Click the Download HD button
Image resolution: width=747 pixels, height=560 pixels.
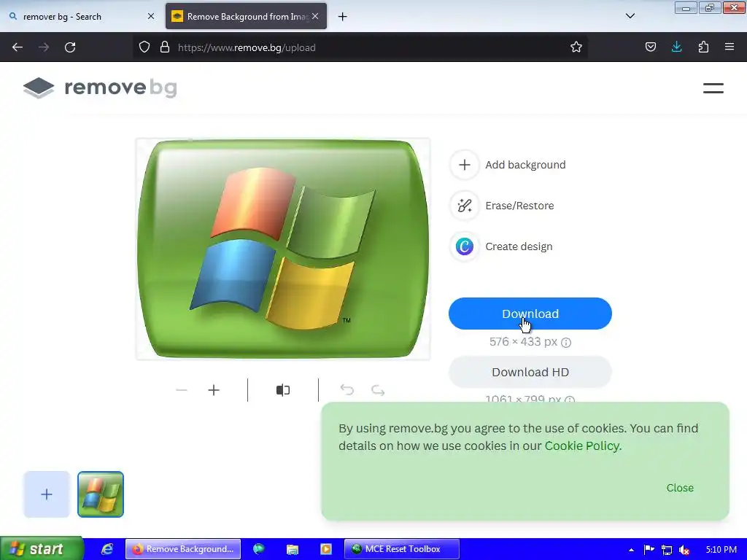point(530,372)
